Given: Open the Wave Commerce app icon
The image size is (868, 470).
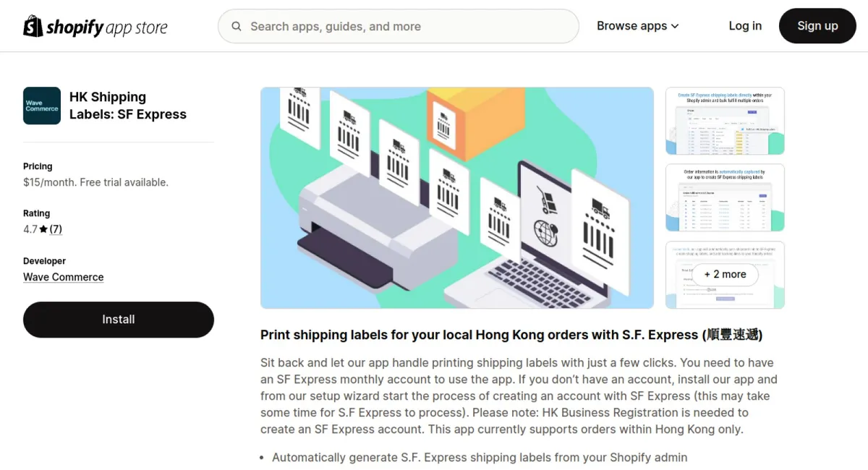Looking at the screenshot, I should pyautogui.click(x=42, y=106).
